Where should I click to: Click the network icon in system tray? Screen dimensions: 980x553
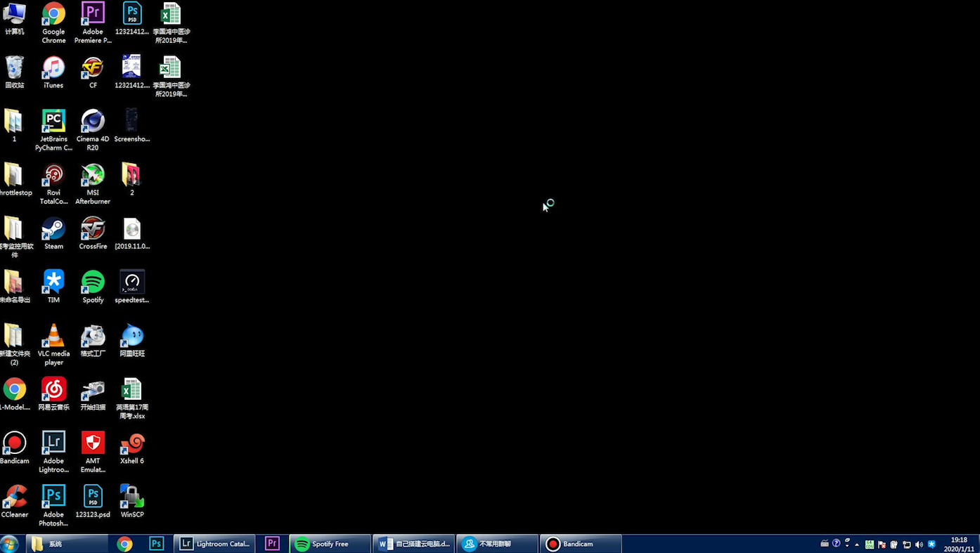[x=906, y=545]
